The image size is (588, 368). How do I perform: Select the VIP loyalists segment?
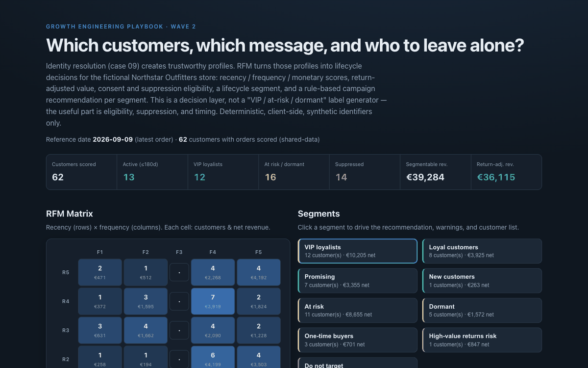click(x=358, y=251)
